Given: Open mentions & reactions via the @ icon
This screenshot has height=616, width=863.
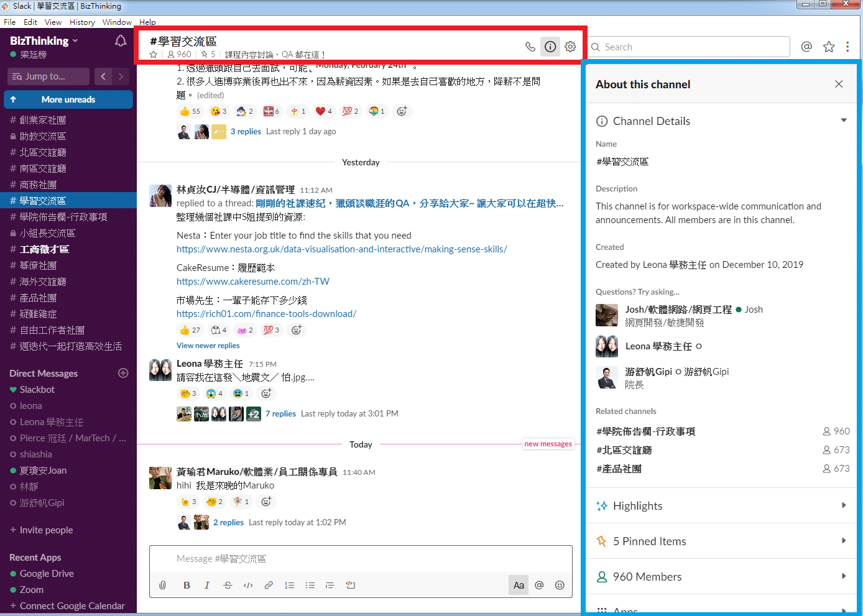Looking at the screenshot, I should pyautogui.click(x=806, y=47).
